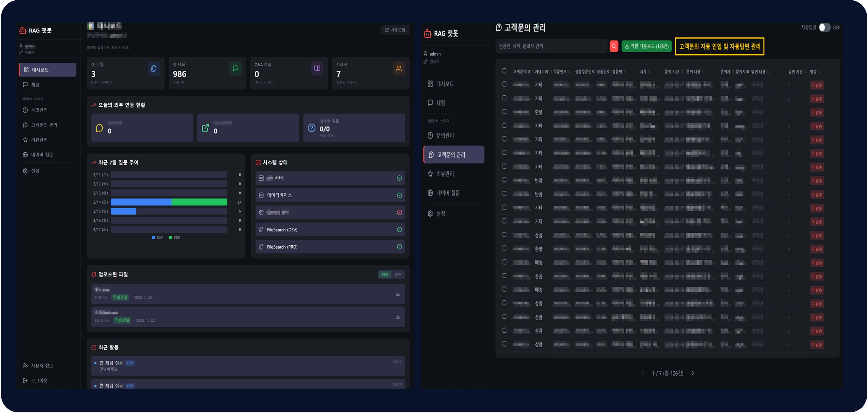Click the check icon on FileSearch (PRD) row
868x413 pixels.
pos(400,247)
